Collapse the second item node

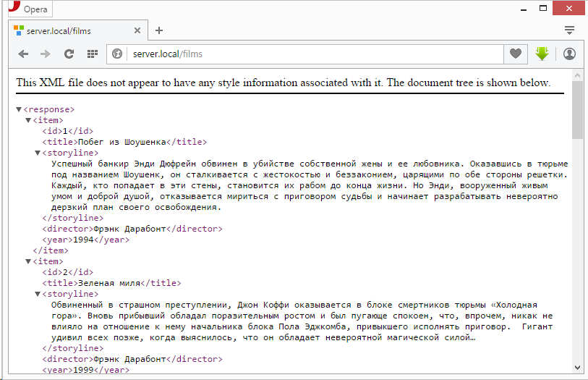(x=28, y=261)
